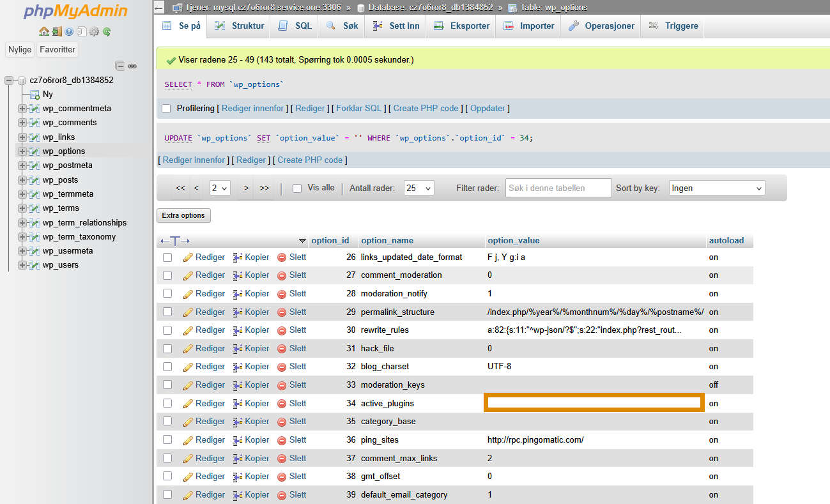Click the log out door icon
The height and width of the screenshot is (504, 830).
click(57, 31)
